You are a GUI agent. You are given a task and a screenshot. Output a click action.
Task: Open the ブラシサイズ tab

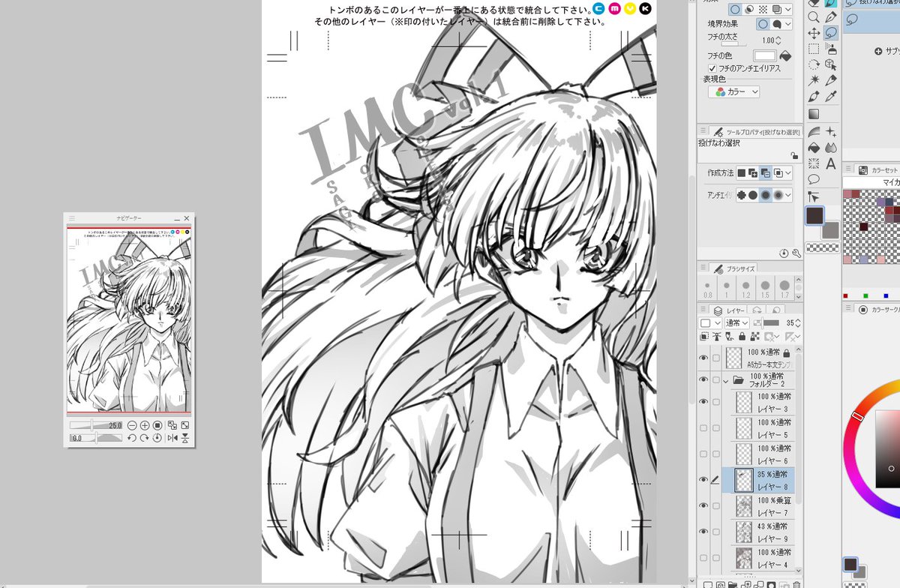point(735,268)
